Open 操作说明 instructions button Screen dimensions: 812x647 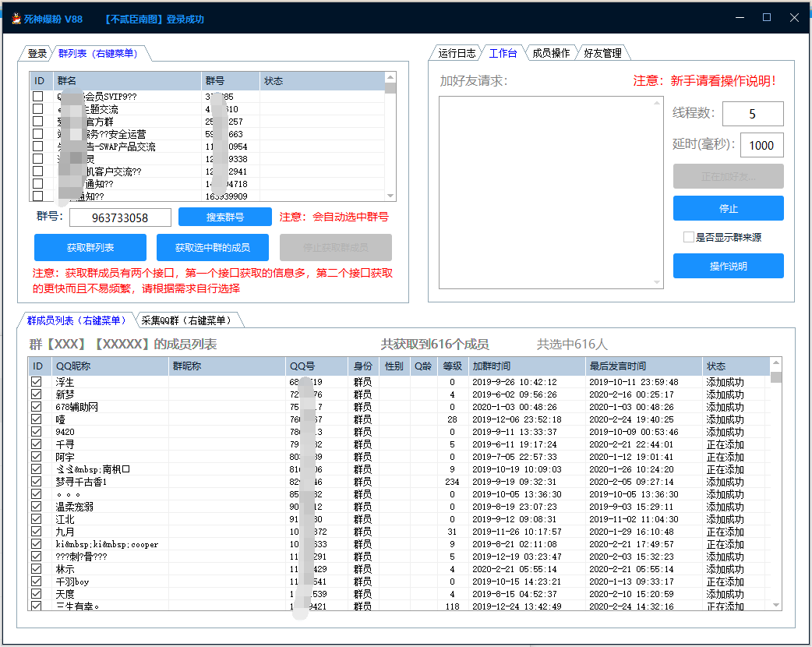728,266
